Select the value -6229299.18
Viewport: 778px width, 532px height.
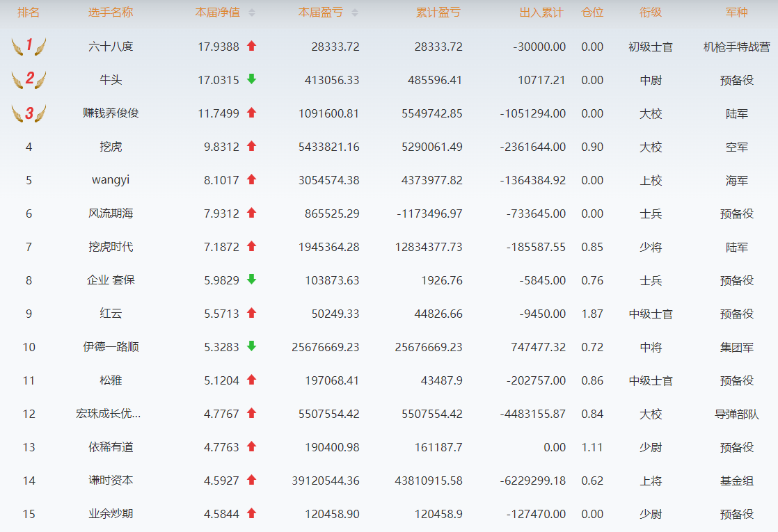pos(533,481)
